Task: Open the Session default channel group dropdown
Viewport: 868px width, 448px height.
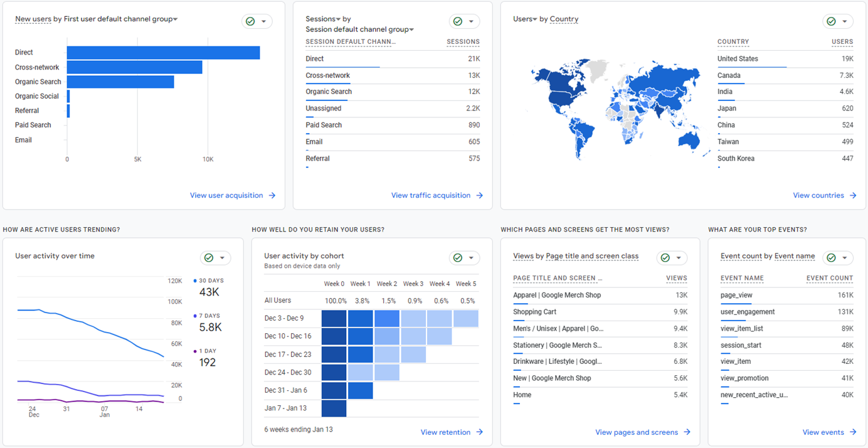Action: point(410,29)
